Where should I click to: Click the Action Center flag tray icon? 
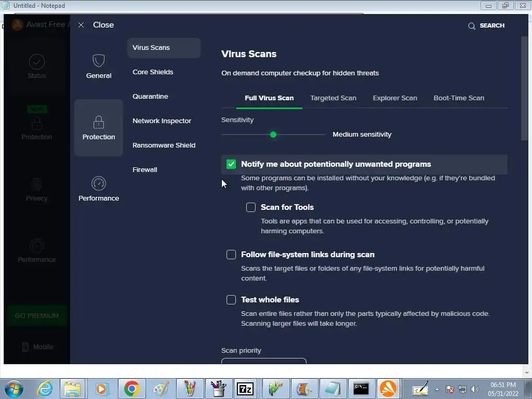click(450, 389)
